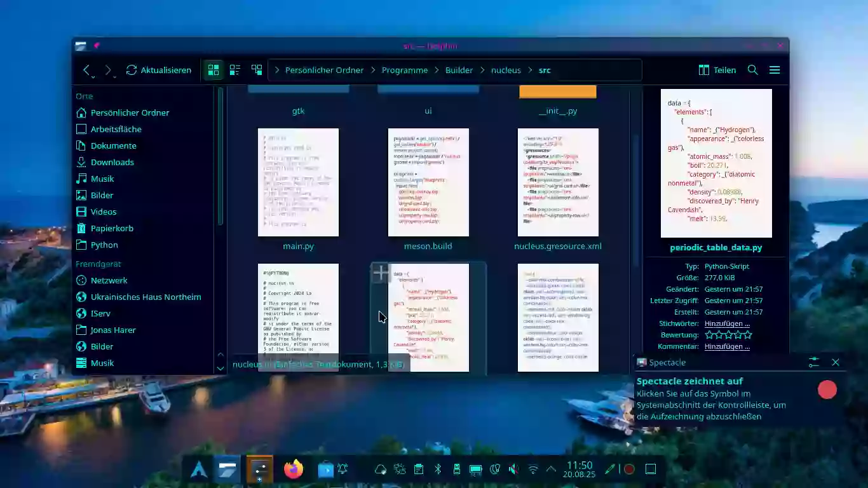Screen dimensions: 868x488
Task: Navigate to Builder in the breadcrumb path
Action: tap(459, 71)
